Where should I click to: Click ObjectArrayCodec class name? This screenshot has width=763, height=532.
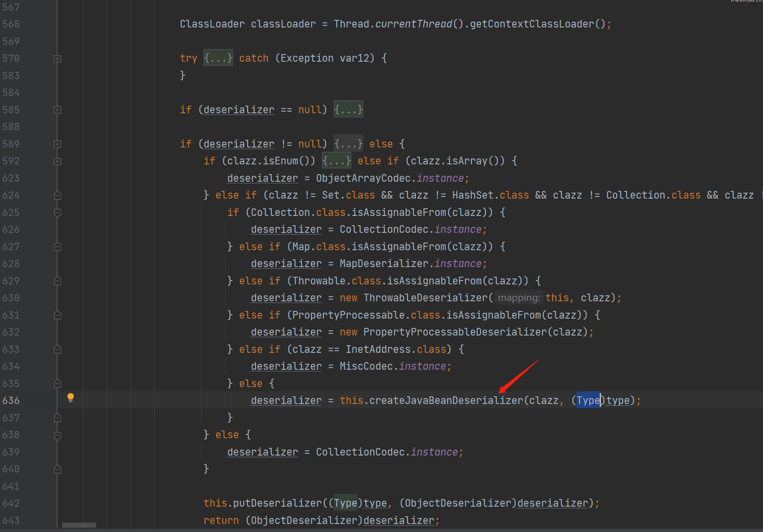(363, 178)
